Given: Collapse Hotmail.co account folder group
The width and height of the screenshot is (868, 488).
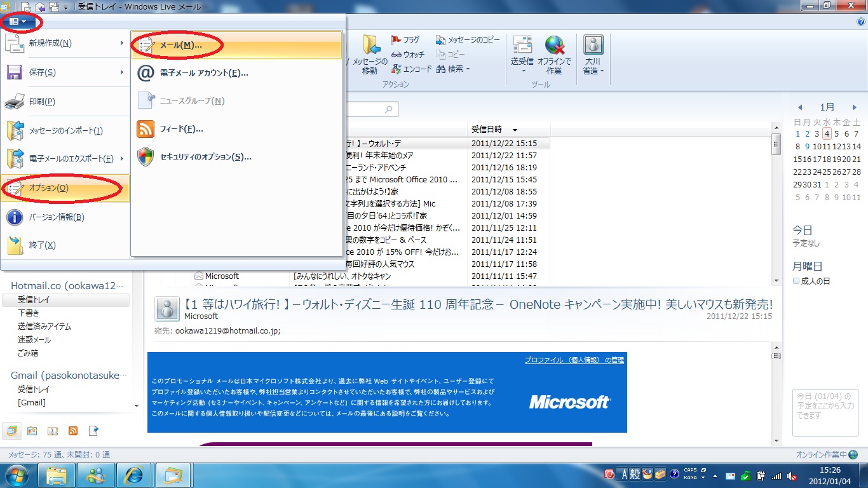Looking at the screenshot, I should (67, 286).
